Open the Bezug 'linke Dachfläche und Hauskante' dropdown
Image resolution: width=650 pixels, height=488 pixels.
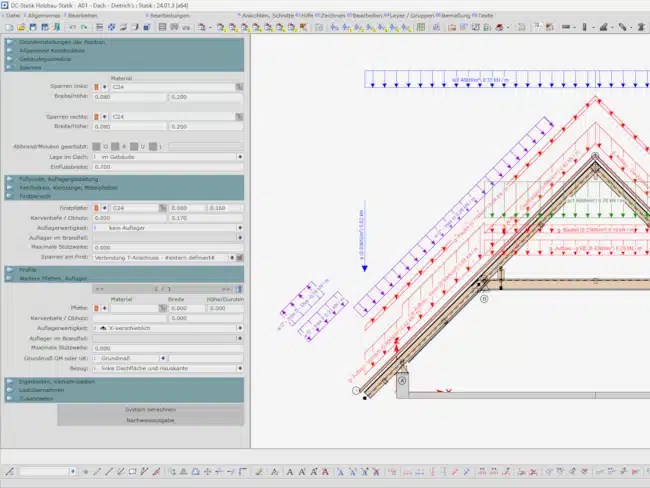point(240,368)
